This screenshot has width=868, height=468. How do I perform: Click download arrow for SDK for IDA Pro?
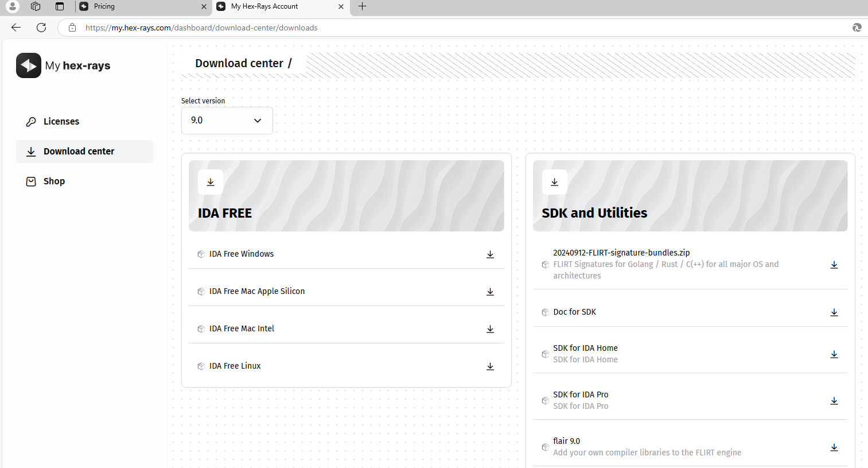[834, 401]
